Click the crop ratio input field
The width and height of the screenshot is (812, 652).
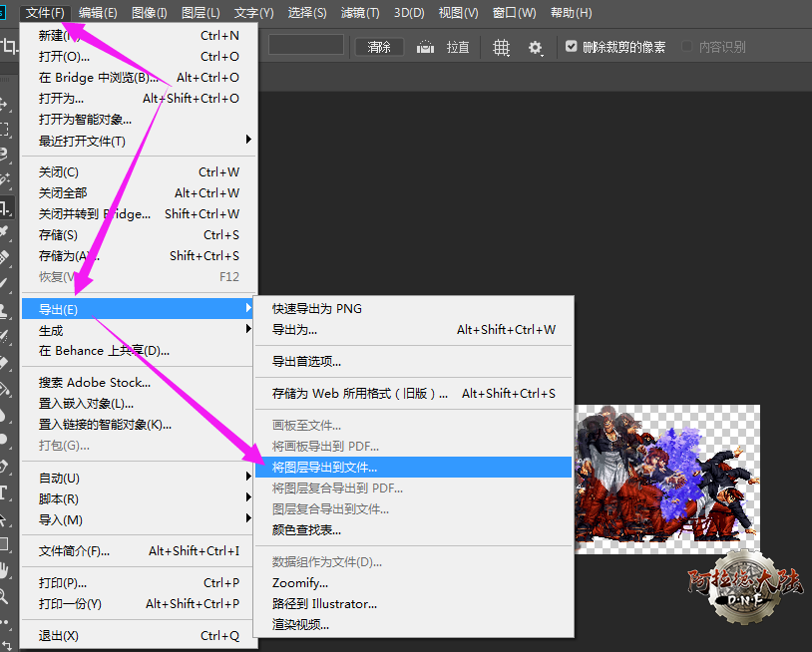306,46
